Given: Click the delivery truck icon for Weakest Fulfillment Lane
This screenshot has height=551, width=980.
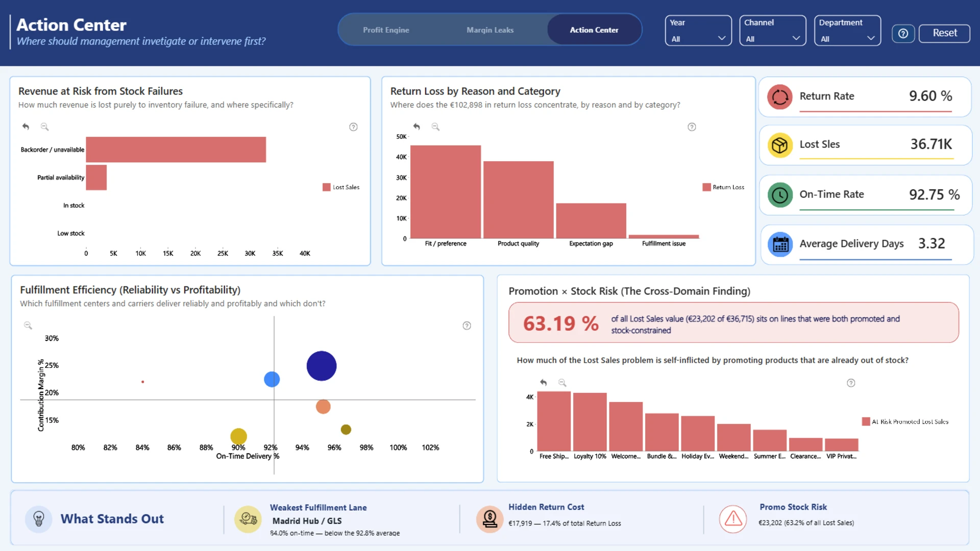Looking at the screenshot, I should click(x=248, y=519).
